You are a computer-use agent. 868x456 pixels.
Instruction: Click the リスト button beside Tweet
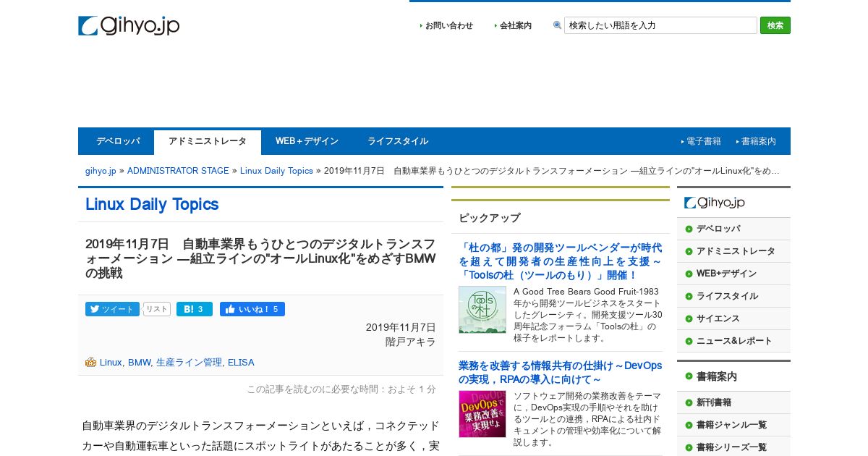pos(157,309)
